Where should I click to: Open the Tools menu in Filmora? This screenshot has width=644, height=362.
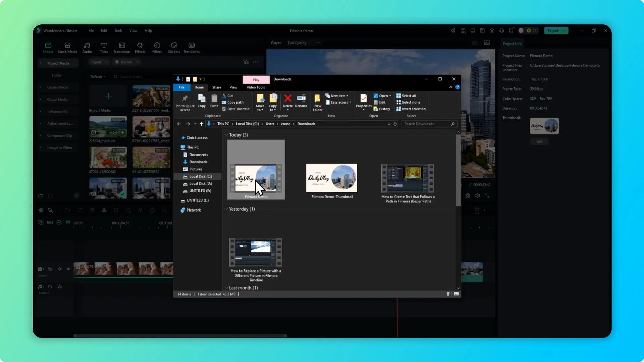tap(118, 31)
